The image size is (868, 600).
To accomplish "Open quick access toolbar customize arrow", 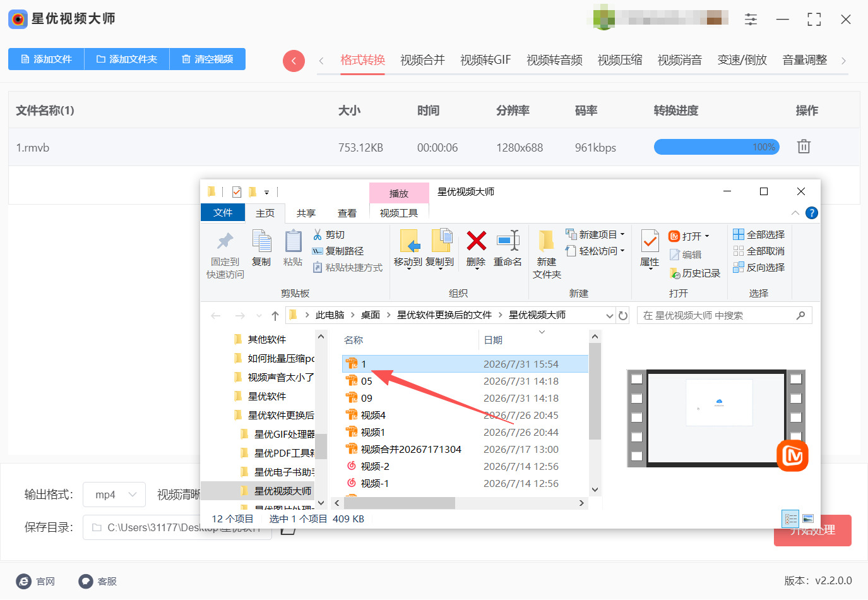I will point(266,193).
